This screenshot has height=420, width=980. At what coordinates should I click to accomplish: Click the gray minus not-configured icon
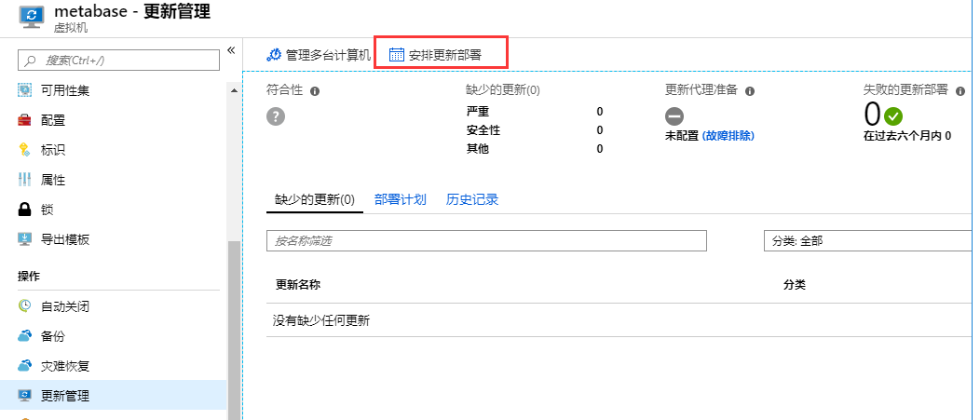pos(674,116)
